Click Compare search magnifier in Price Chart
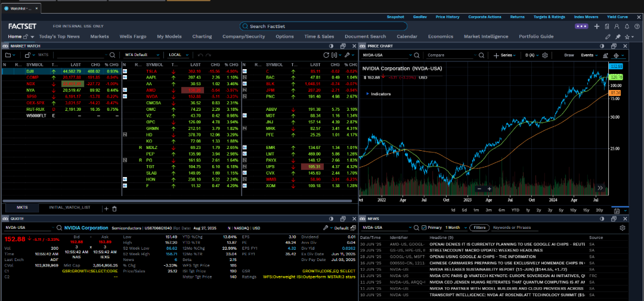Screen dimensions: 644x301 [482, 55]
